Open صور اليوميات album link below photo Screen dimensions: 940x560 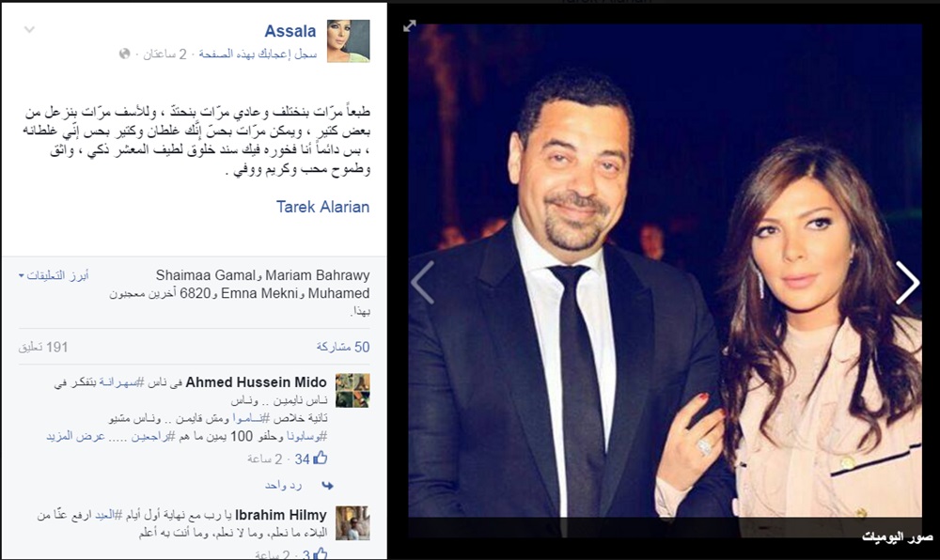coord(898,537)
